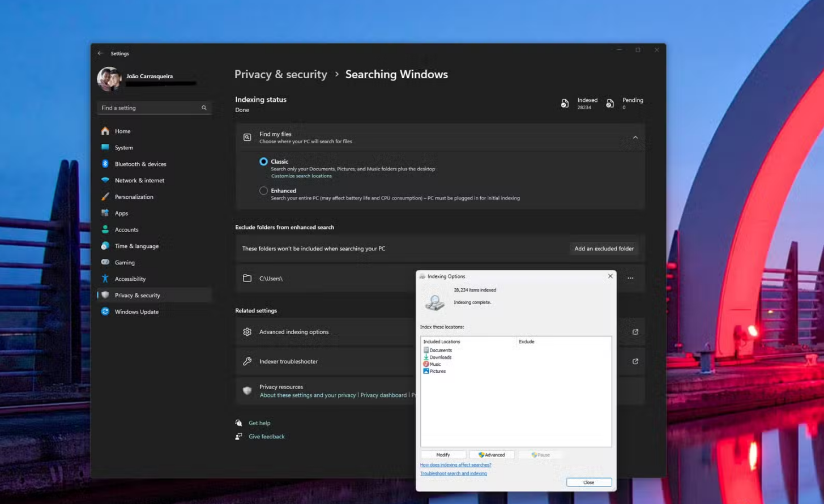Click the magnifier icon in the settings search box
This screenshot has height=504, width=824.
(204, 108)
